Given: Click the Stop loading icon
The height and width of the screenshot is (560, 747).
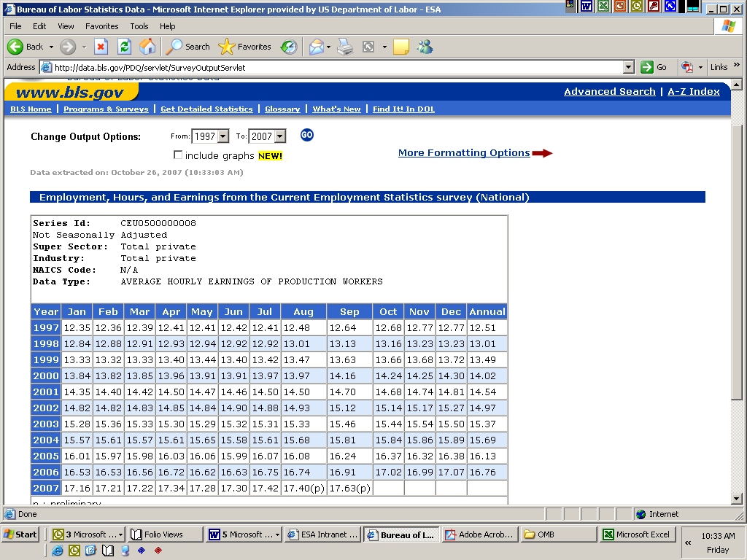Looking at the screenshot, I should pos(101,47).
